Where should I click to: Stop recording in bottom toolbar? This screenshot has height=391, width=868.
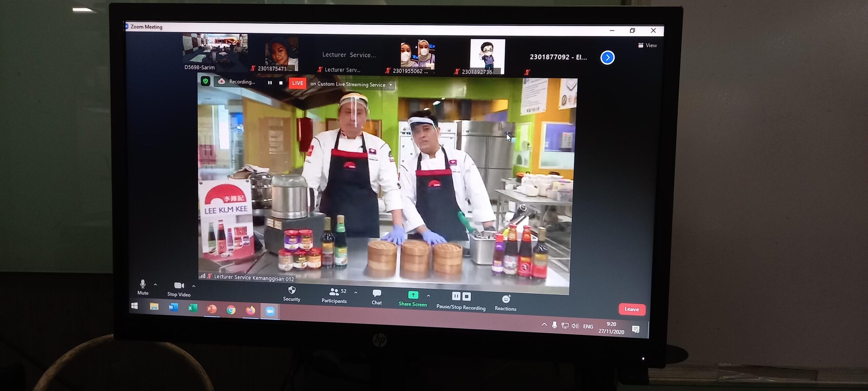(x=467, y=296)
